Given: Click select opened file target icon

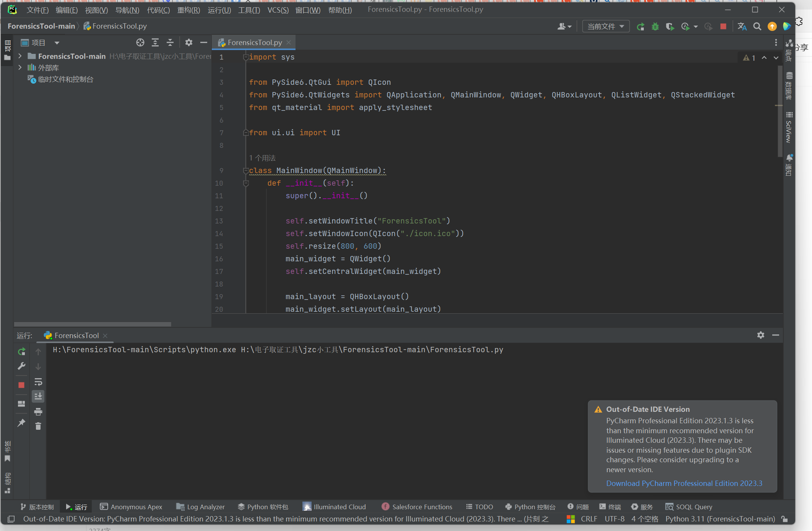Looking at the screenshot, I should [140, 42].
